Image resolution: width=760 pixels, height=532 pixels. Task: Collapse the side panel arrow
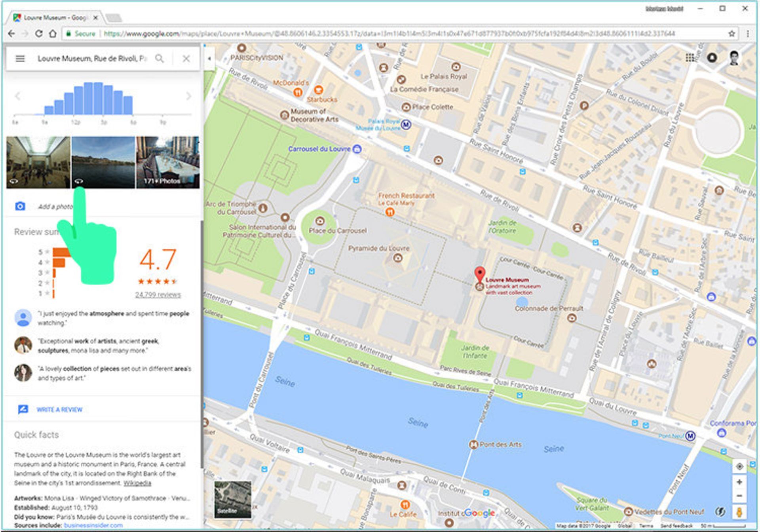pos(209,59)
